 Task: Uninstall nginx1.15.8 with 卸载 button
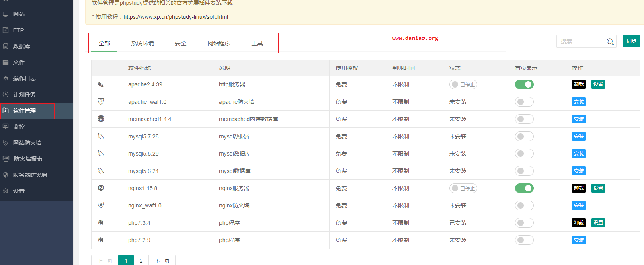tap(579, 188)
